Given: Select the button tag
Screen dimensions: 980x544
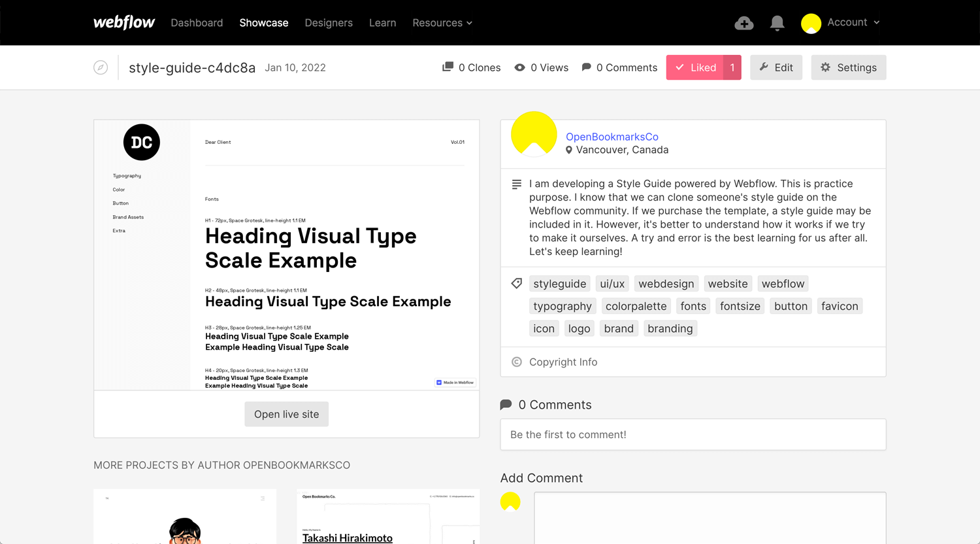Looking at the screenshot, I should 791,306.
